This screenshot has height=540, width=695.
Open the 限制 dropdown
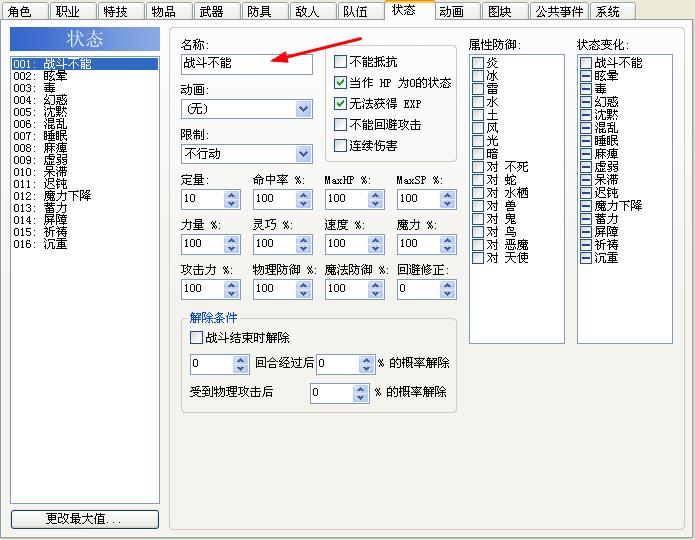tap(246, 154)
